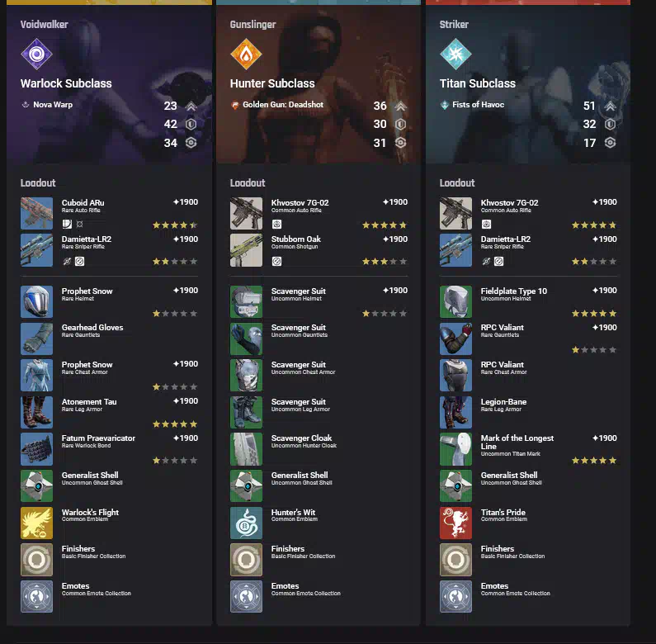Click the Warlock mobility stat icon

tap(191, 106)
